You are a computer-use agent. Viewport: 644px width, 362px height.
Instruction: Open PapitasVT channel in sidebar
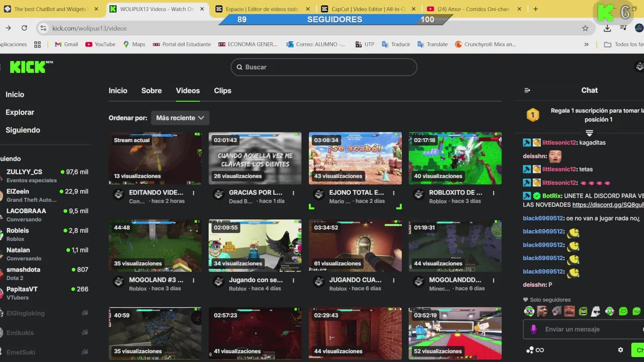(45, 293)
